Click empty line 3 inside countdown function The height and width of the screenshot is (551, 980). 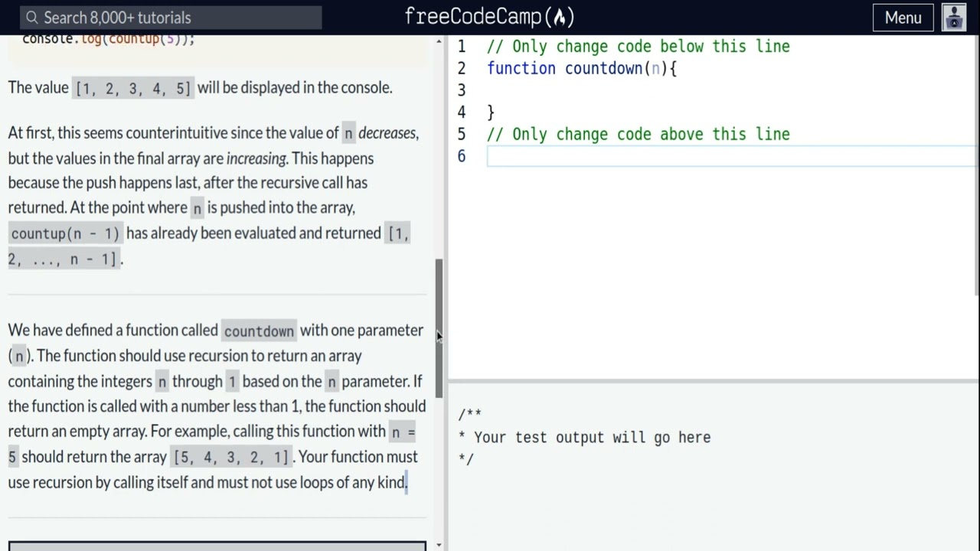pos(731,90)
